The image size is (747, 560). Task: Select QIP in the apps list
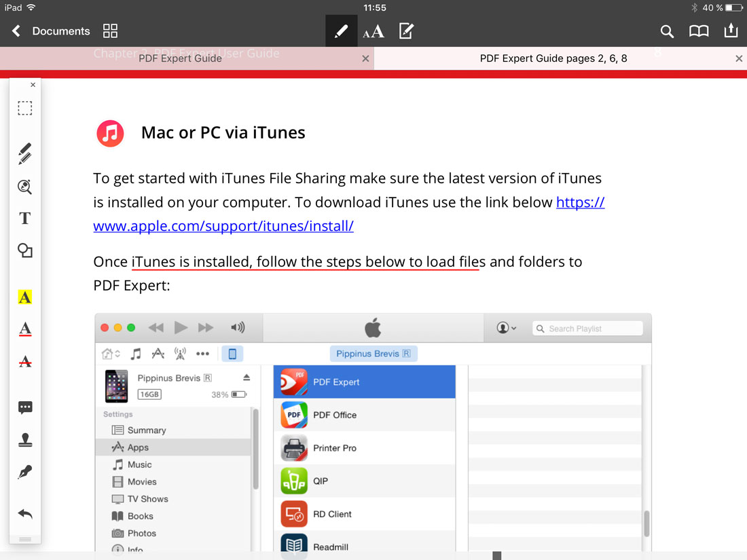coord(365,481)
